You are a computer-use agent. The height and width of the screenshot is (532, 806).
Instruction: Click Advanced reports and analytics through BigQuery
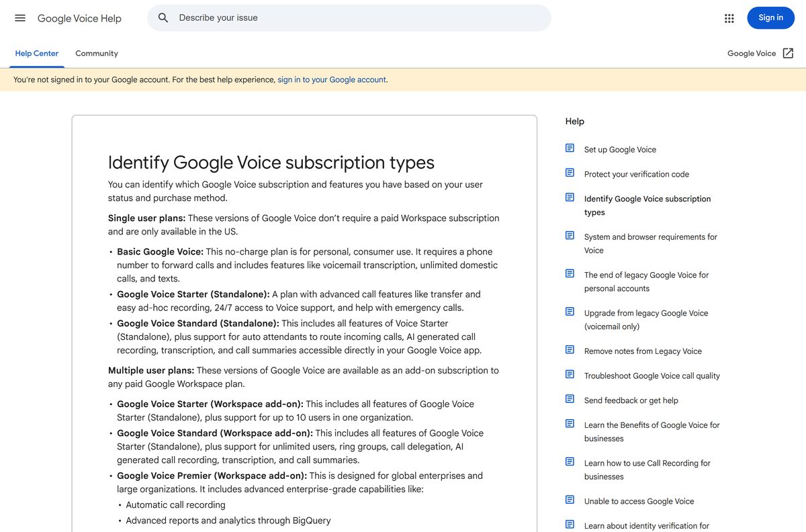click(x=228, y=521)
